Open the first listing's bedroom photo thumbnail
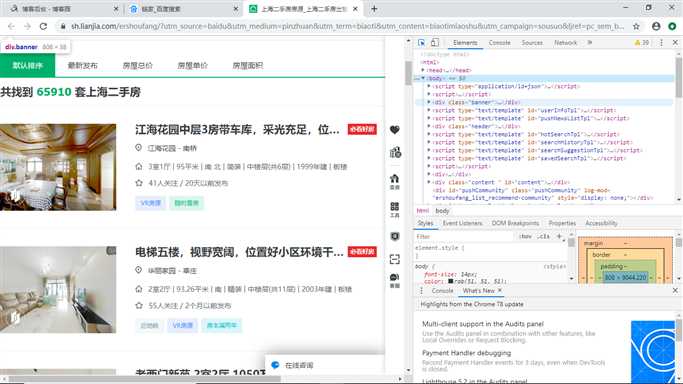683x384 pixels. point(58,167)
